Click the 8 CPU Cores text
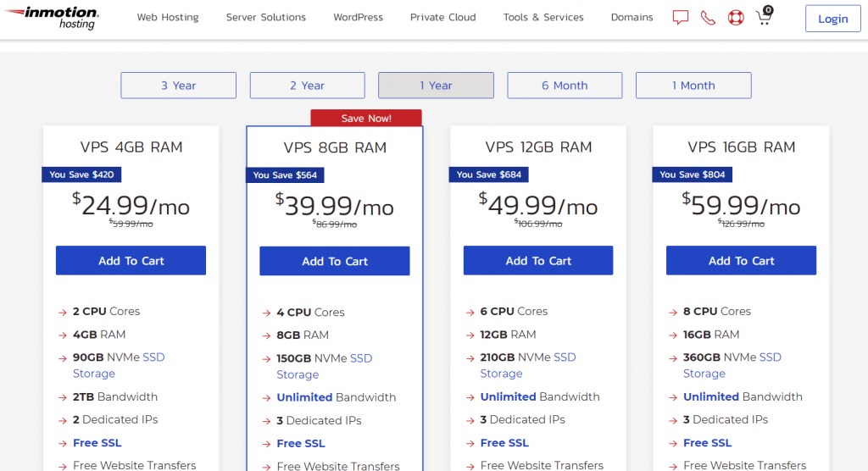This screenshot has width=868, height=471. [717, 311]
